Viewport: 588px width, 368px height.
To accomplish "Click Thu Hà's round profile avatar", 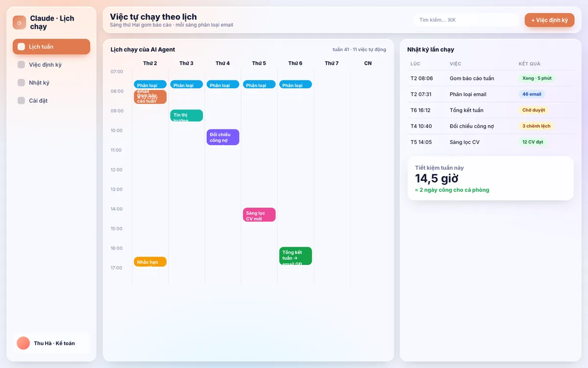I will pos(23,343).
